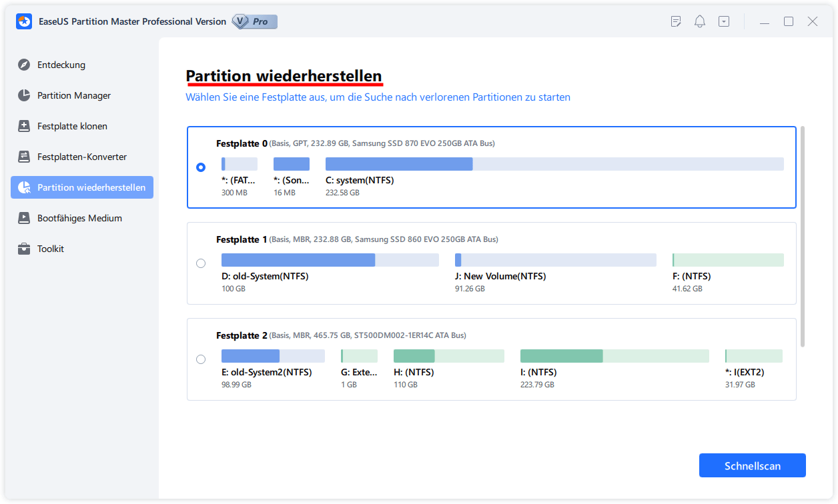
Task: Select the Festplatte 0 radio button
Action: point(201,167)
